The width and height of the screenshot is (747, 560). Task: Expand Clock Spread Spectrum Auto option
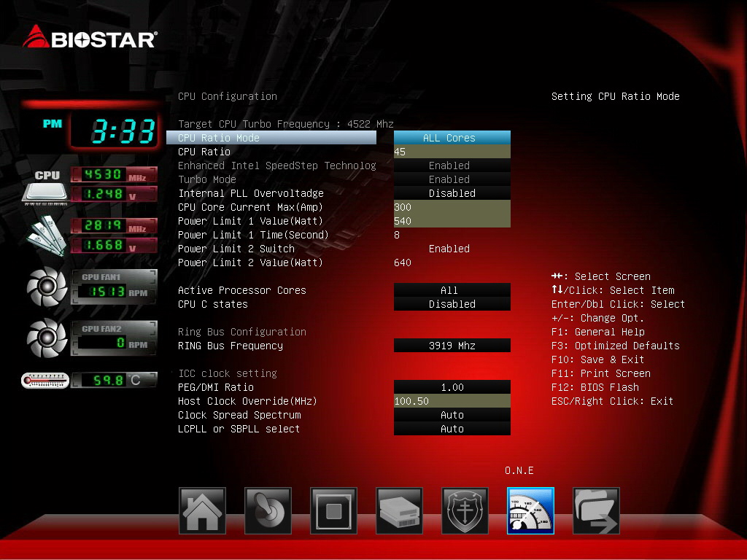[452, 415]
